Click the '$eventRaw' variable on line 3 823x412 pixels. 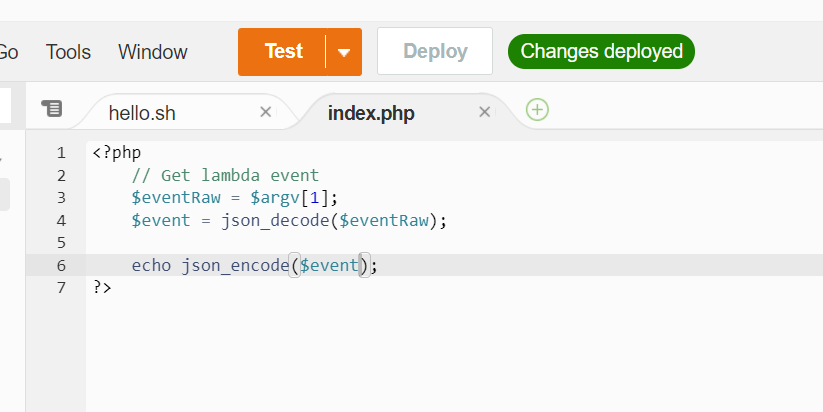point(176,198)
